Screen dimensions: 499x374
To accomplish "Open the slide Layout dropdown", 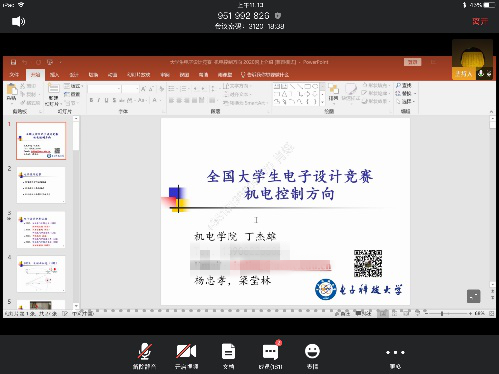I will [73, 86].
